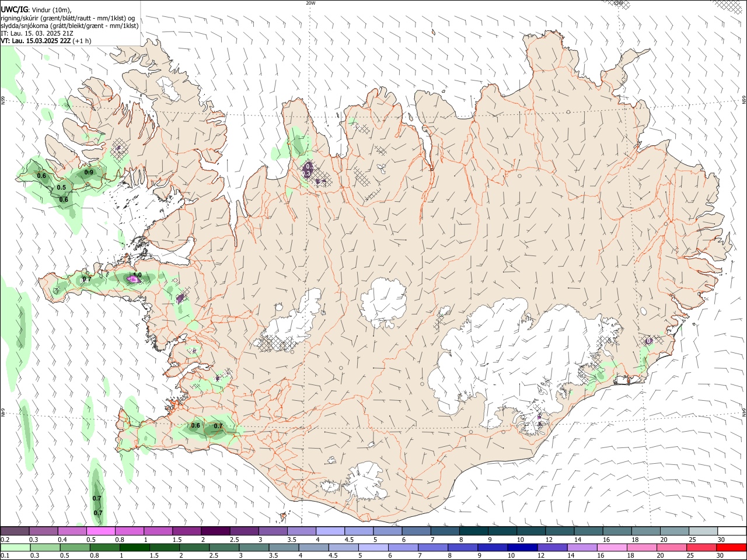747x560 pixels.
Task: Select the white 30 swatch in upper legend
Action: point(732,531)
